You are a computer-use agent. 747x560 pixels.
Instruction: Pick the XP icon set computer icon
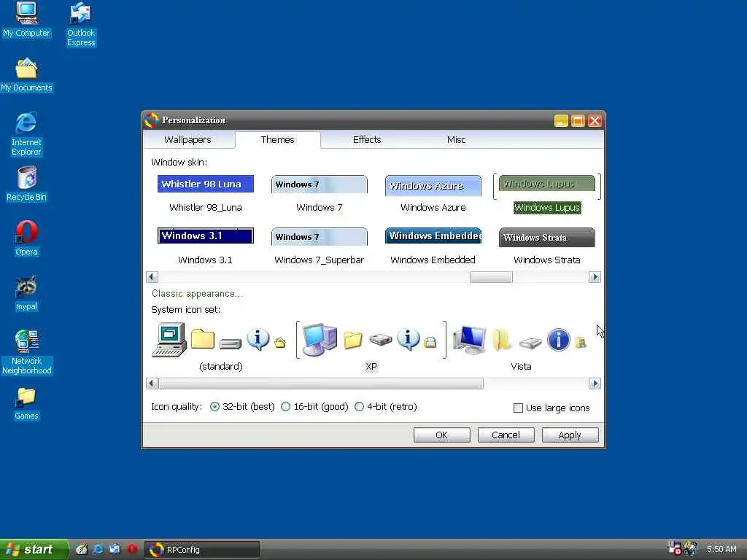coord(320,340)
